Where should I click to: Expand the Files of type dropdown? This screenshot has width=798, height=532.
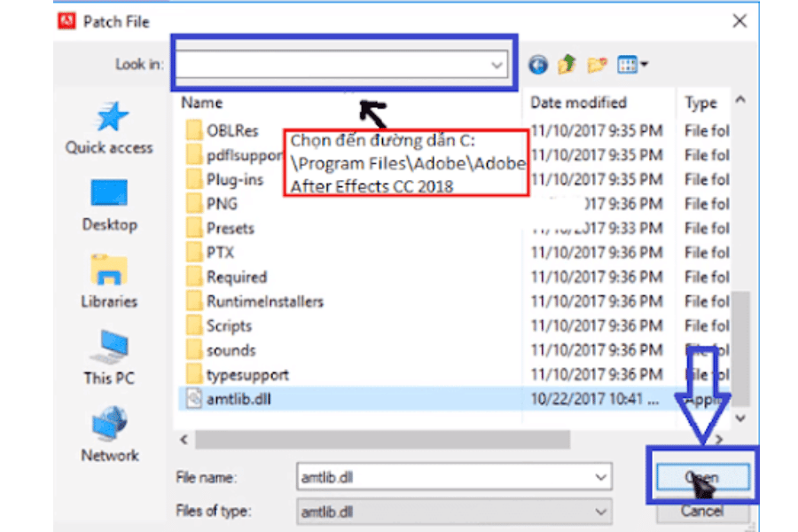tap(601, 512)
